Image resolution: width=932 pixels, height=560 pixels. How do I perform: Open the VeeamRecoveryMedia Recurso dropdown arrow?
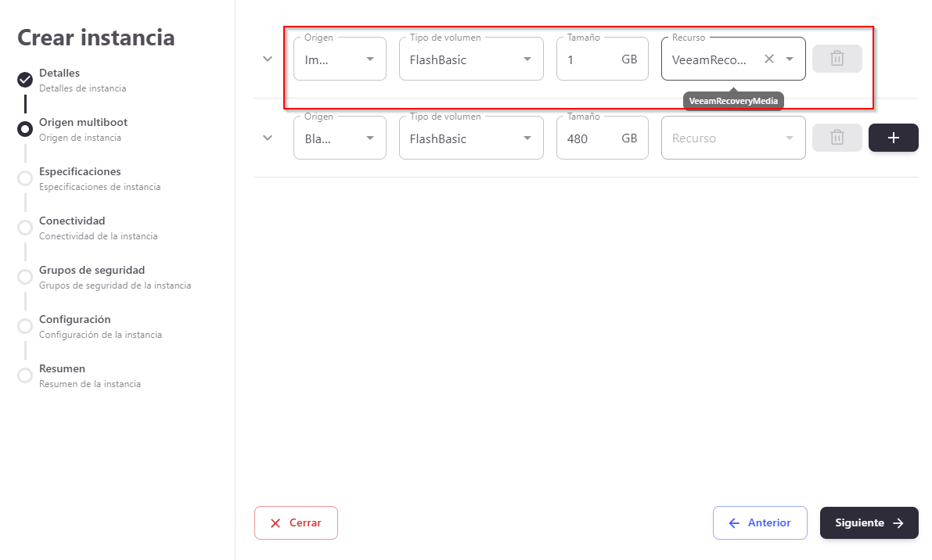(790, 59)
